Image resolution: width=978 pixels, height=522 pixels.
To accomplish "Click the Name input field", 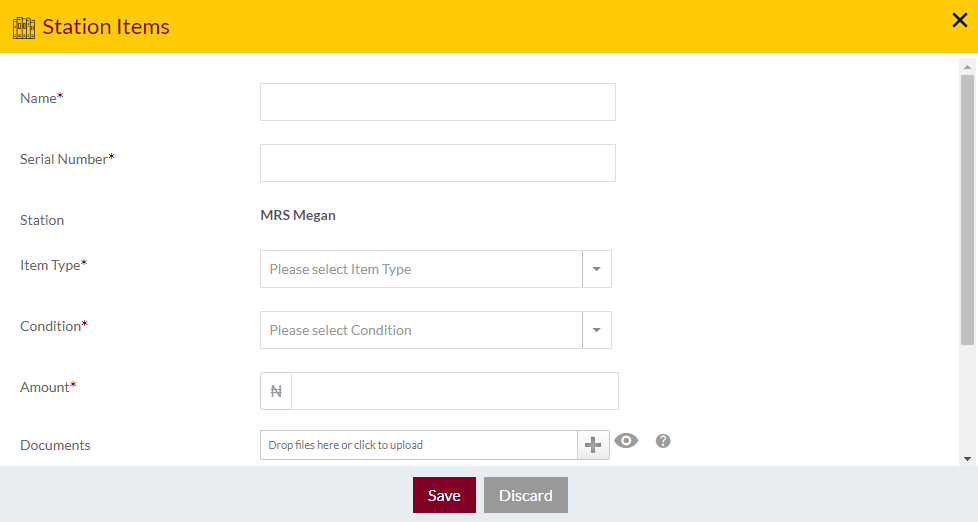I will (x=438, y=102).
